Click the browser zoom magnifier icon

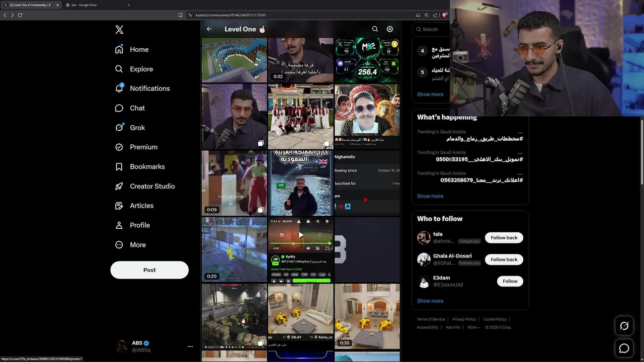coord(427,15)
